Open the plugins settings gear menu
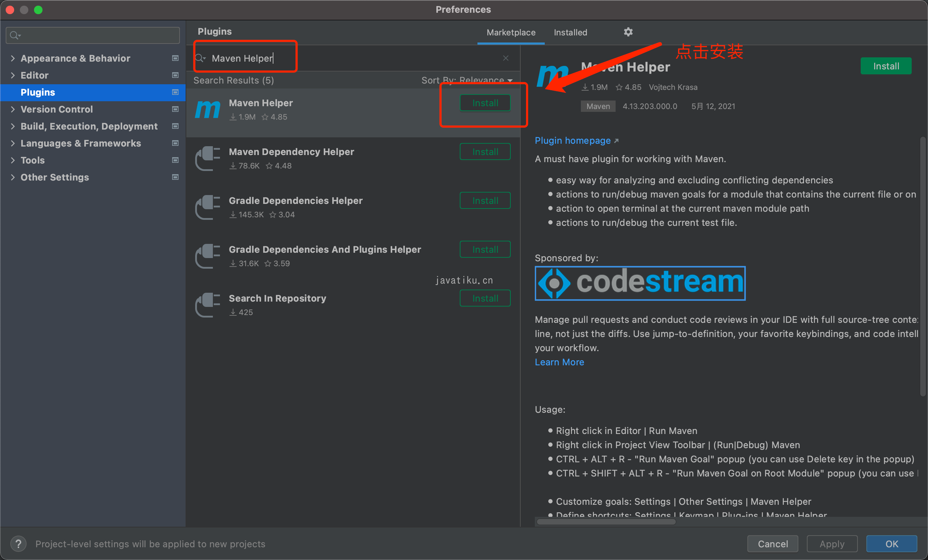 click(x=628, y=32)
